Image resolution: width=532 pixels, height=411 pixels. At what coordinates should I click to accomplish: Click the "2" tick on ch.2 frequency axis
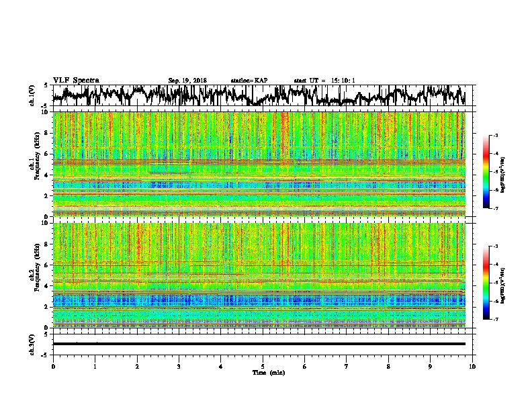click(x=47, y=307)
